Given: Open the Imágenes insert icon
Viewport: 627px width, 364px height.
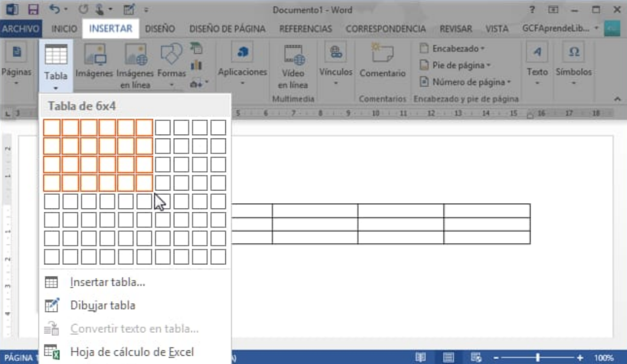Looking at the screenshot, I should coord(94,55).
